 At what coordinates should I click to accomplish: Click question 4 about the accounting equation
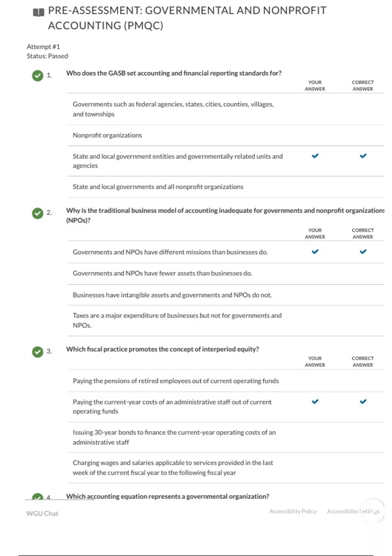(167, 496)
